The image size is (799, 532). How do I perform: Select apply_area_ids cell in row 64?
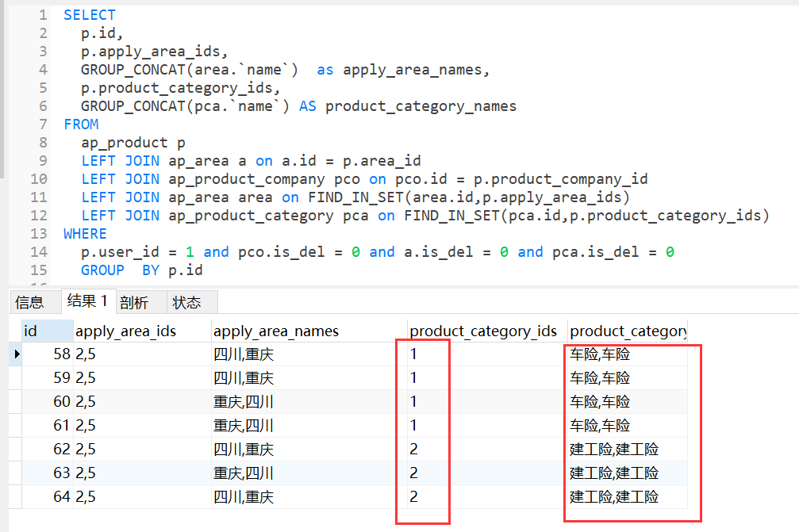(x=142, y=496)
